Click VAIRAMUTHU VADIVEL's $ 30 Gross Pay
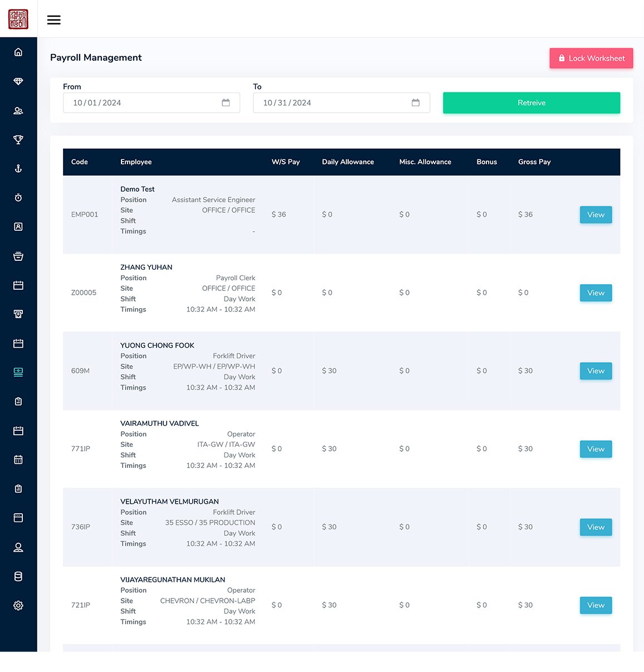This screenshot has height=672, width=644. pyautogui.click(x=525, y=449)
